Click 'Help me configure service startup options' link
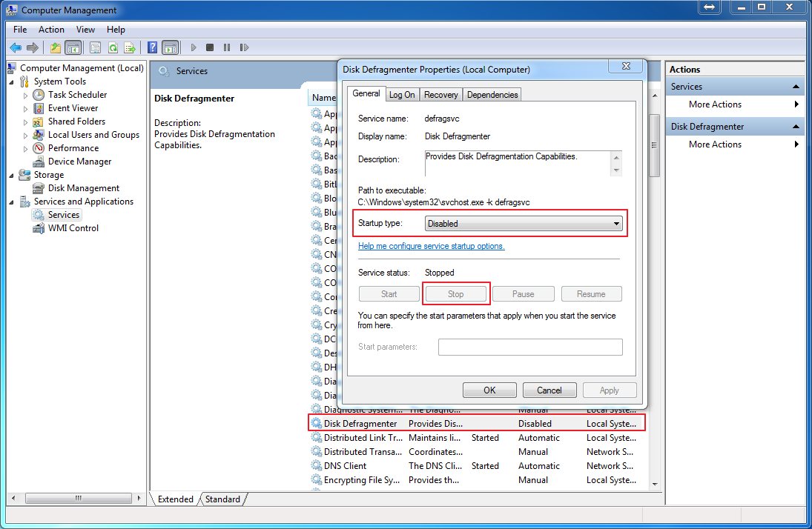812x529 pixels. pos(431,246)
